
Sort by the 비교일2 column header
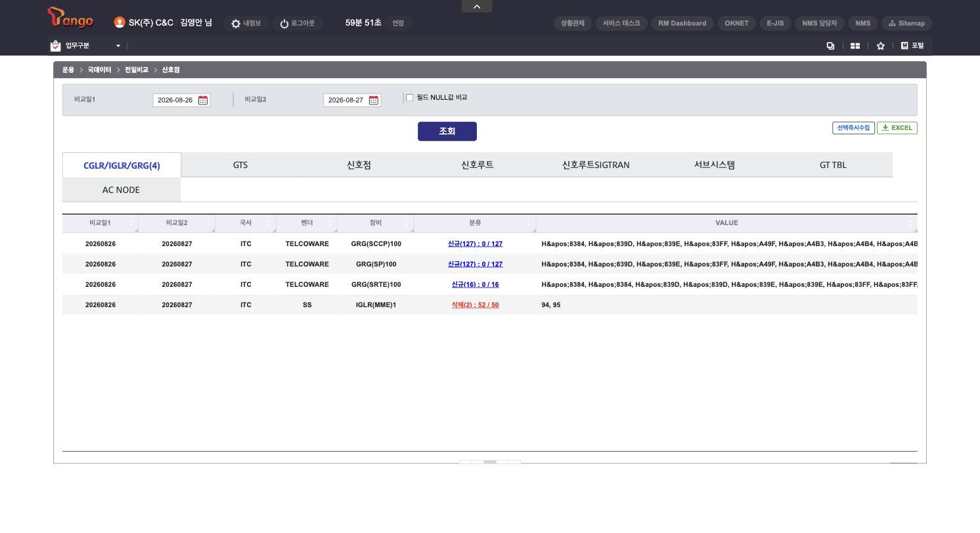(x=177, y=223)
